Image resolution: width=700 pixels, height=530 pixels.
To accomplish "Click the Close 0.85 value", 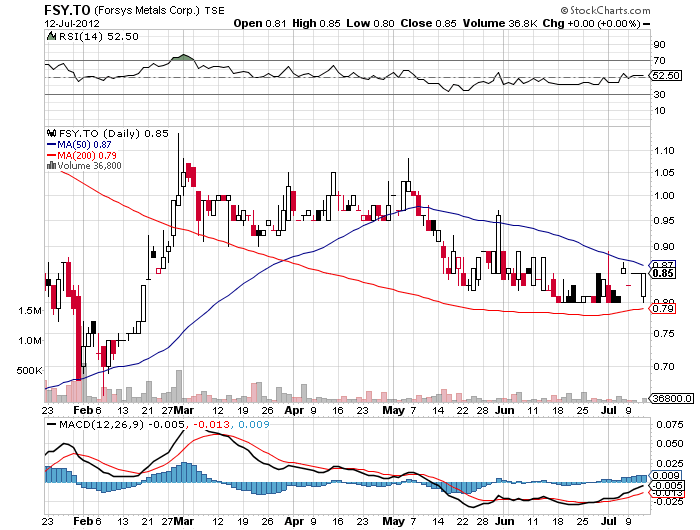I will click(x=428, y=24).
